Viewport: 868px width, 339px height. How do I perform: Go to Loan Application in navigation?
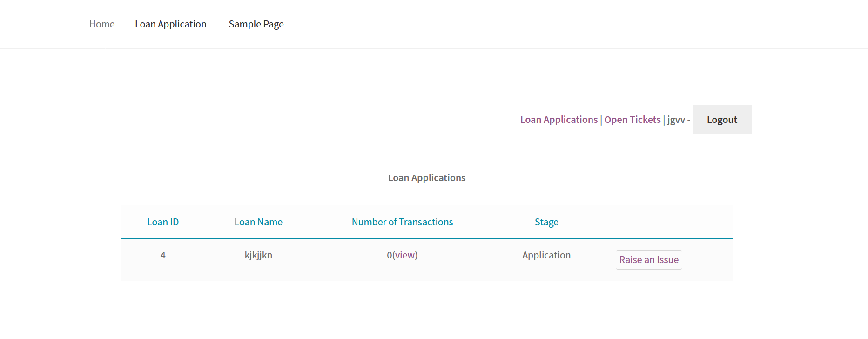171,24
